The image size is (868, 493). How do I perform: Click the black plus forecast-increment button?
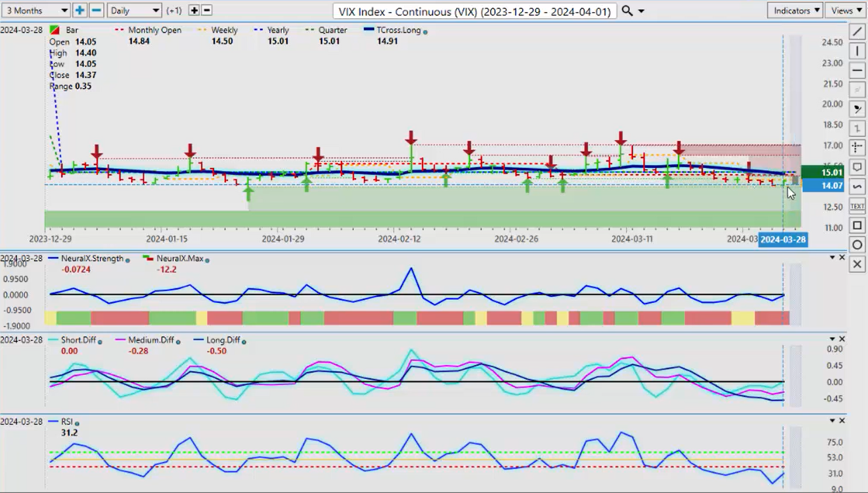194,10
